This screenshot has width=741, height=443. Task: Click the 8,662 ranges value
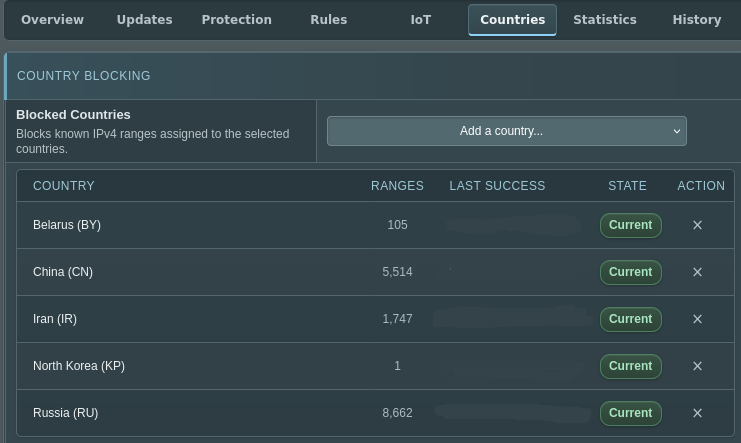397,413
